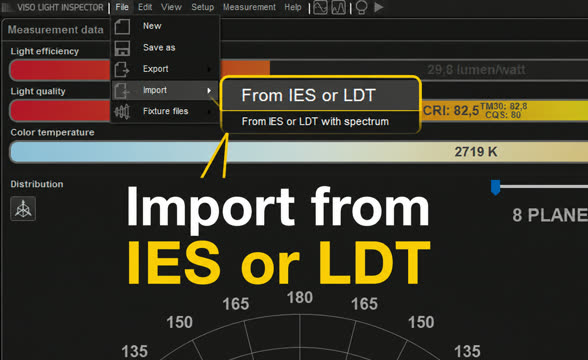Click the Light quality CRI bar

pos(298,111)
